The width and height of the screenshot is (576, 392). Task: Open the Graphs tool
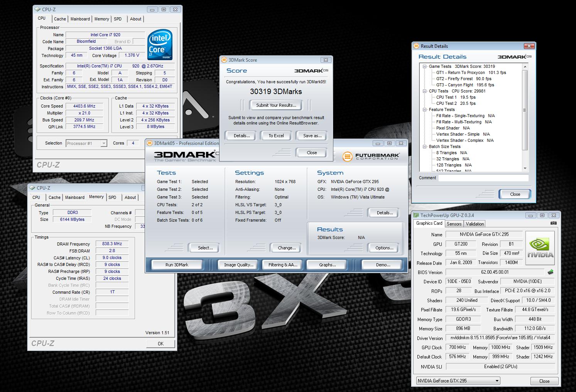tap(327, 265)
